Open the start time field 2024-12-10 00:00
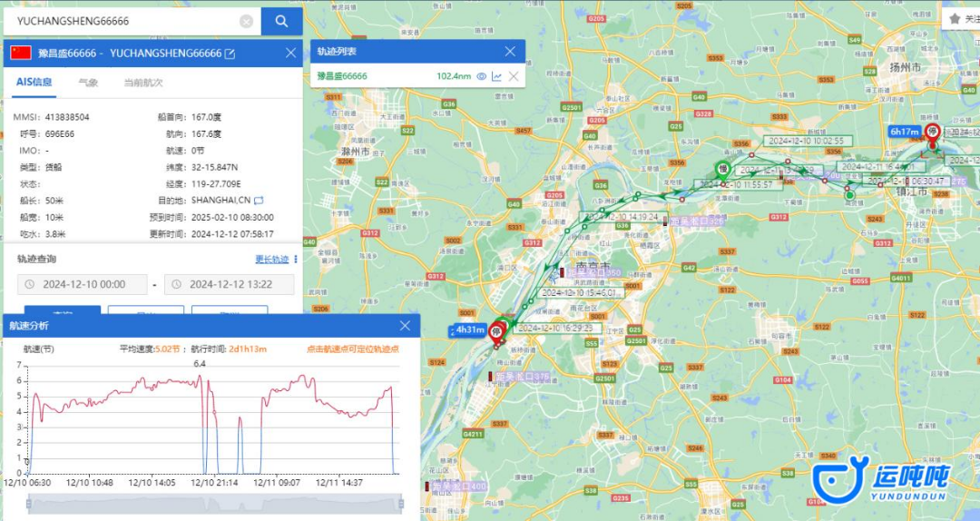This screenshot has height=521, width=980. pos(83,285)
